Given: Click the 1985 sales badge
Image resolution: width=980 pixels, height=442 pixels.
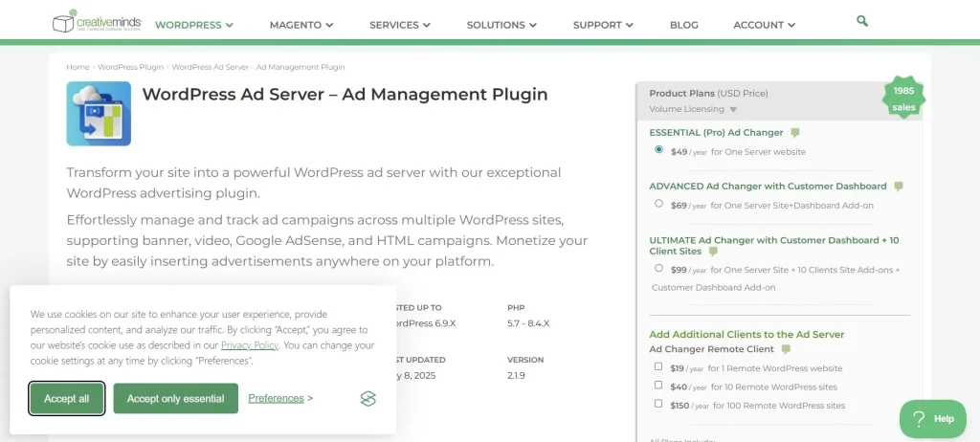Looking at the screenshot, I should [x=903, y=99].
